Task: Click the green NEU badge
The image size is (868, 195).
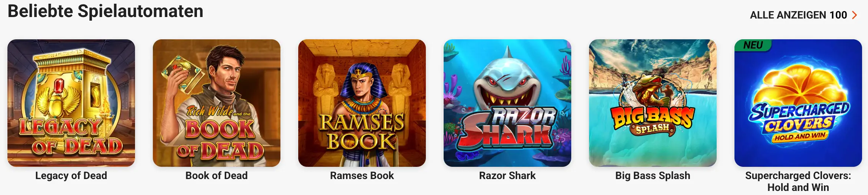Action: pyautogui.click(x=753, y=45)
